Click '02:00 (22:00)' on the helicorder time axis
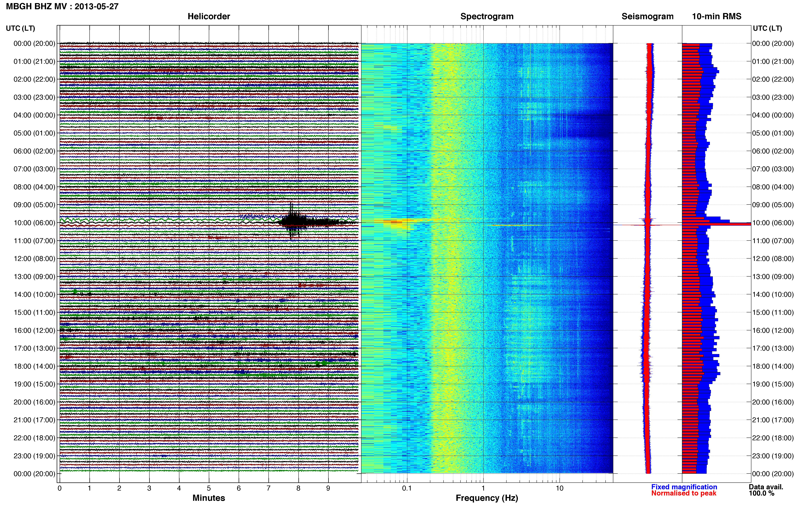The width and height of the screenshot is (812, 508). click(34, 79)
